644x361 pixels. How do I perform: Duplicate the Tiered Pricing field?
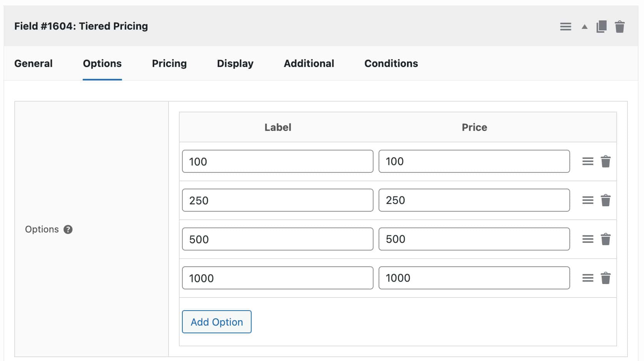(601, 26)
